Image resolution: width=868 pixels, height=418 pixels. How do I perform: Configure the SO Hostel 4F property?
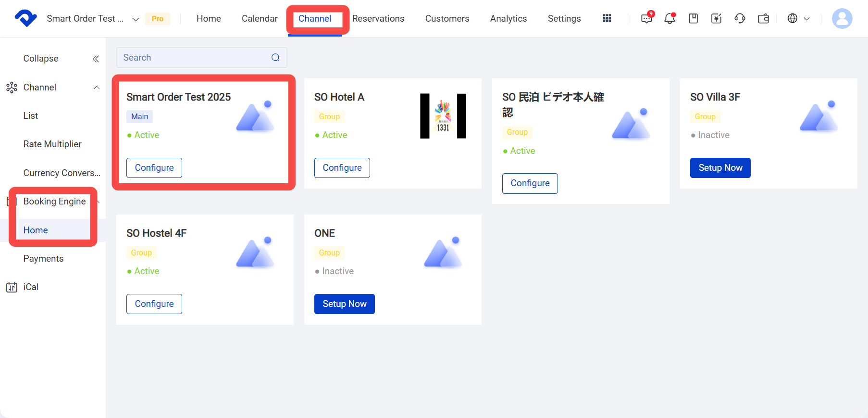[x=154, y=304]
